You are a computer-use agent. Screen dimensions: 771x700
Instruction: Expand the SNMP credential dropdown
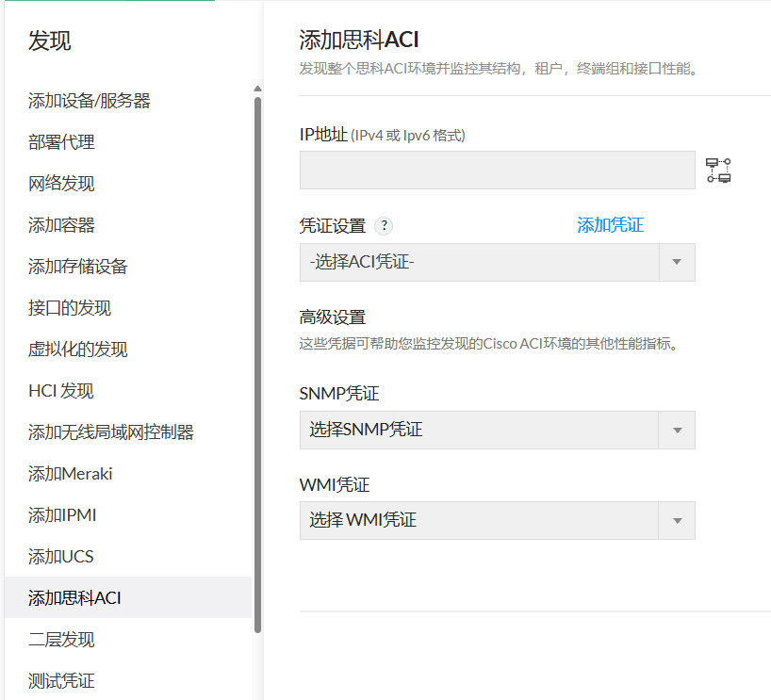point(677,431)
